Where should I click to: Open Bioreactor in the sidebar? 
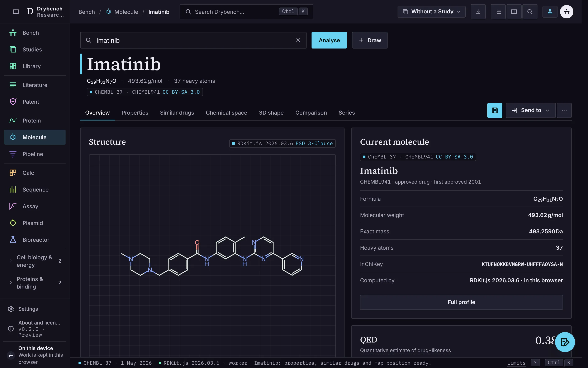(x=35, y=240)
